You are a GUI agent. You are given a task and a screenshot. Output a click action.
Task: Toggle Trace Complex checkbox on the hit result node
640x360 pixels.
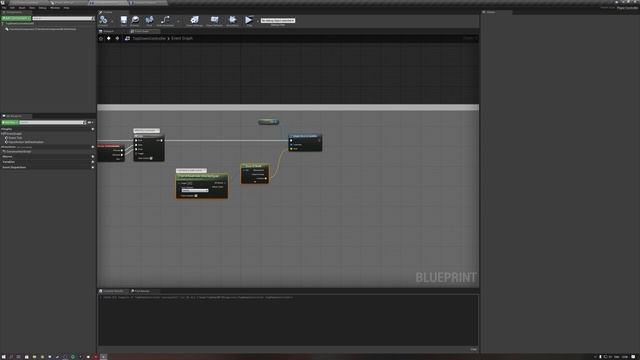[196, 196]
